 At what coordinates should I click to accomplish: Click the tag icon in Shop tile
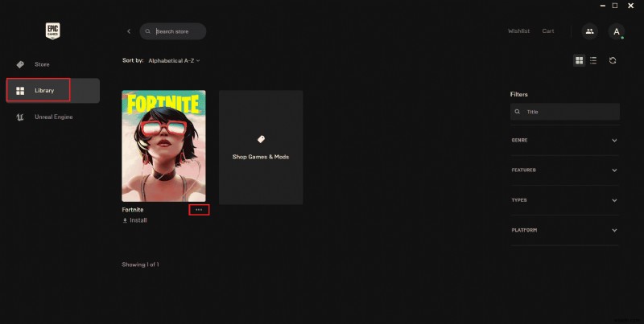261,139
